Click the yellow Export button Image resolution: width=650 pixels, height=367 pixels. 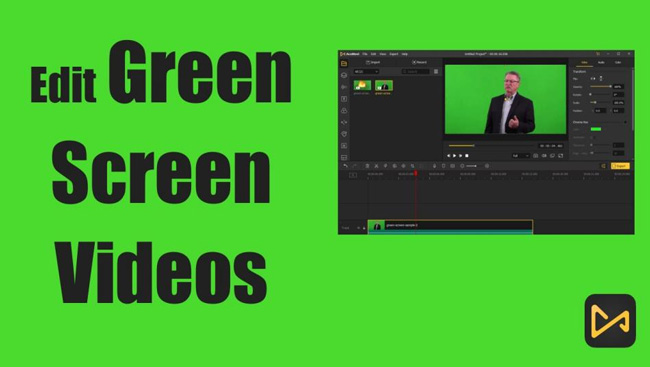[x=620, y=166]
